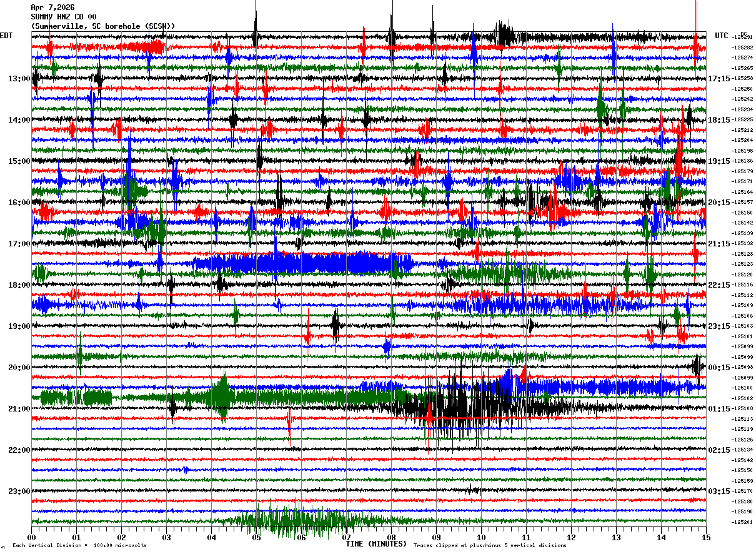
Task: Click the 14:00 EDT time label
Action: (19, 120)
